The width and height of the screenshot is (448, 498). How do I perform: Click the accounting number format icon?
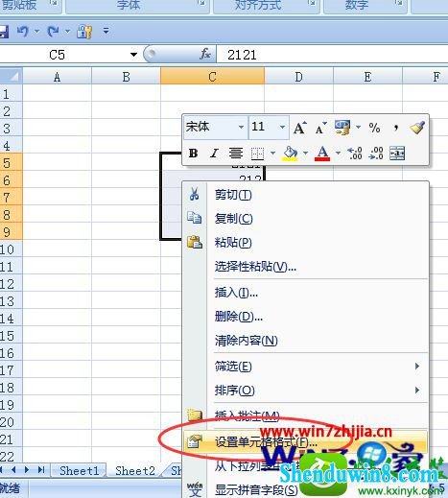pyautogui.click(x=342, y=128)
